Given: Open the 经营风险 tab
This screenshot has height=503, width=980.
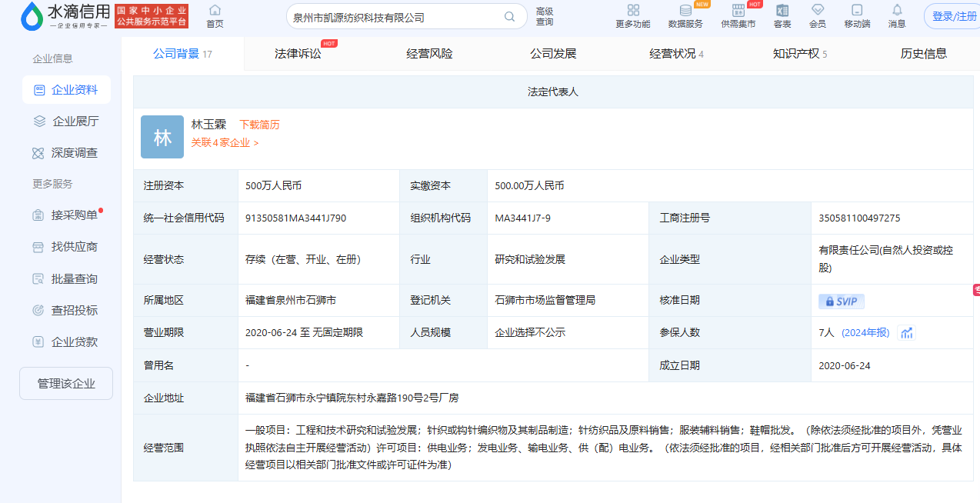Looking at the screenshot, I should point(429,54).
